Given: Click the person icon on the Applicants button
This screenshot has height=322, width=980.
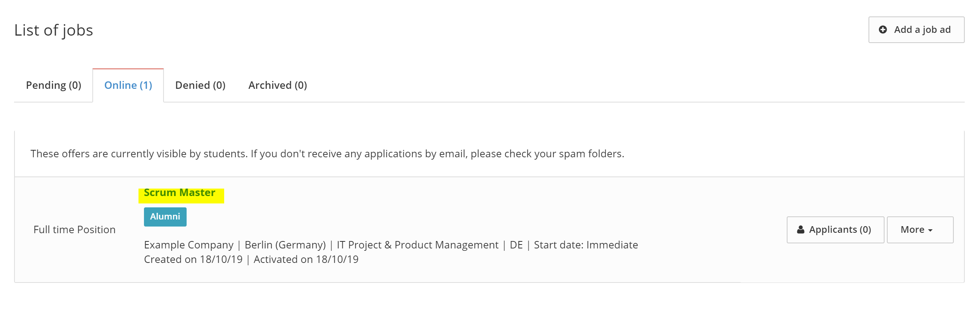Looking at the screenshot, I should point(801,230).
